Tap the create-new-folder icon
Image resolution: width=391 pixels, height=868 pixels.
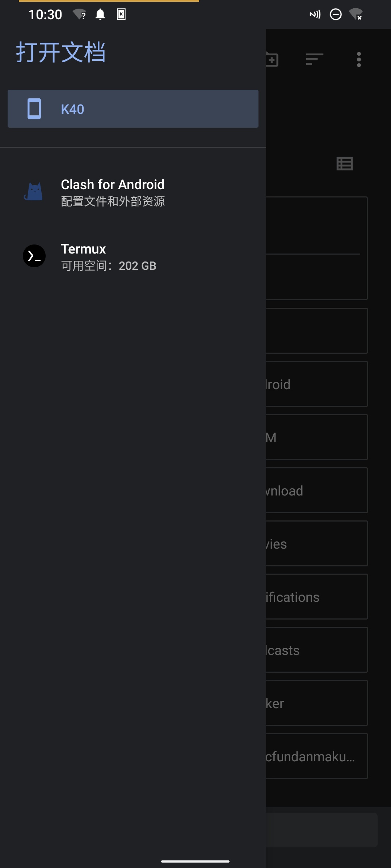[x=272, y=59]
